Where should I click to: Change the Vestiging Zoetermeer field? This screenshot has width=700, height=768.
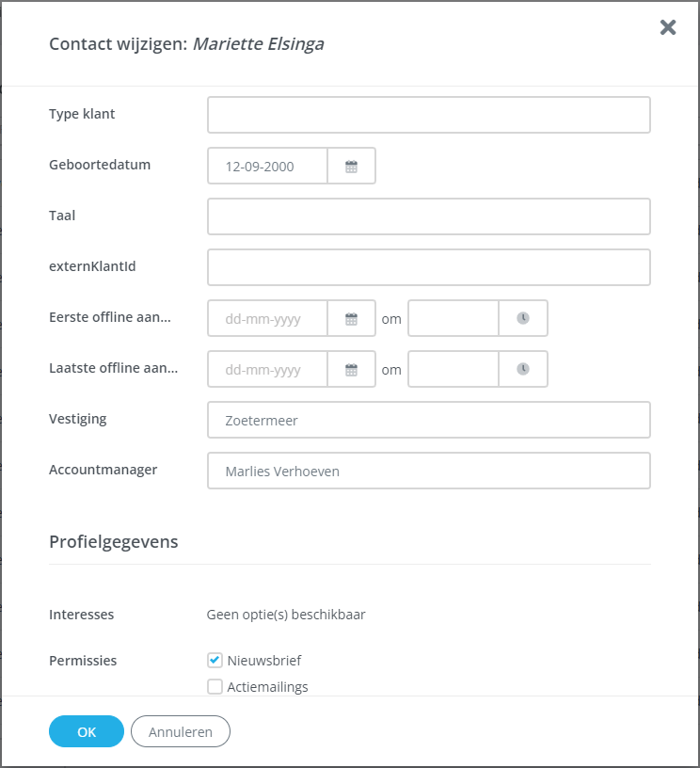click(428, 421)
